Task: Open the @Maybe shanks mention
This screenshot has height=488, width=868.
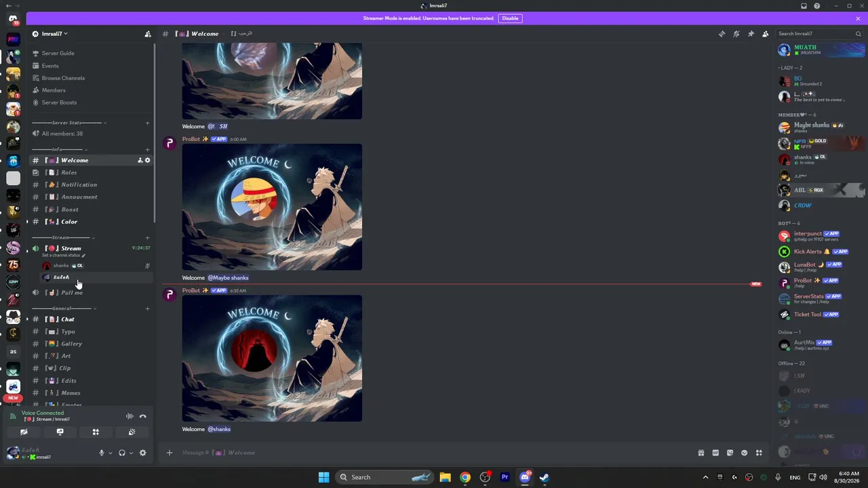Action: pyautogui.click(x=228, y=278)
